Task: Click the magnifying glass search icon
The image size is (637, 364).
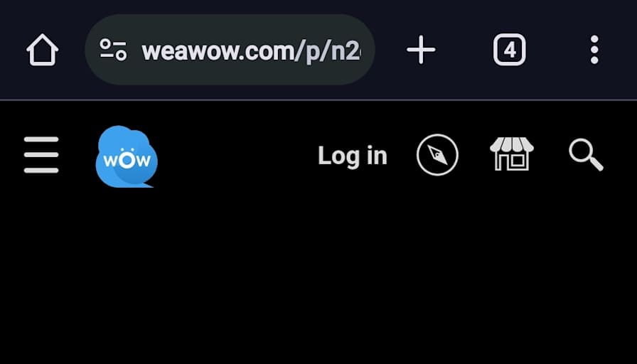Action: [x=587, y=155]
